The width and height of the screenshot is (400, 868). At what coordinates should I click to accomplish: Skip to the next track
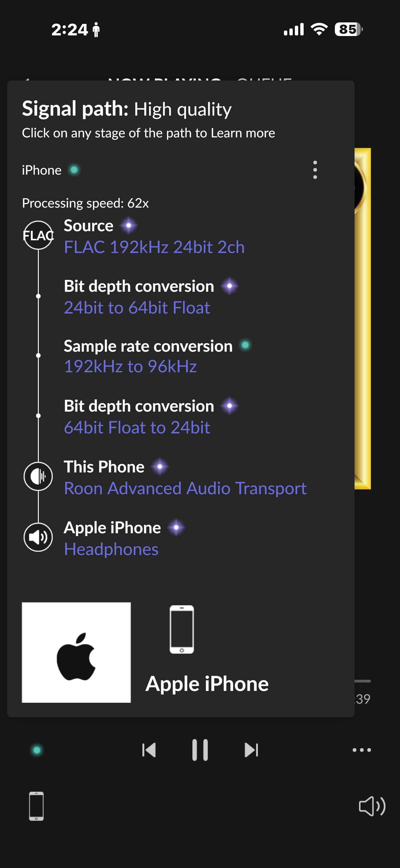251,750
